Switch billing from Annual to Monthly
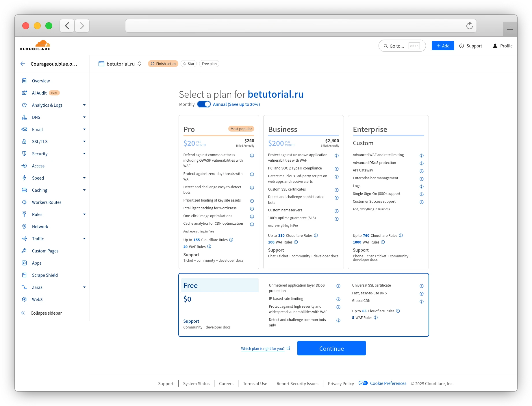 tap(204, 104)
